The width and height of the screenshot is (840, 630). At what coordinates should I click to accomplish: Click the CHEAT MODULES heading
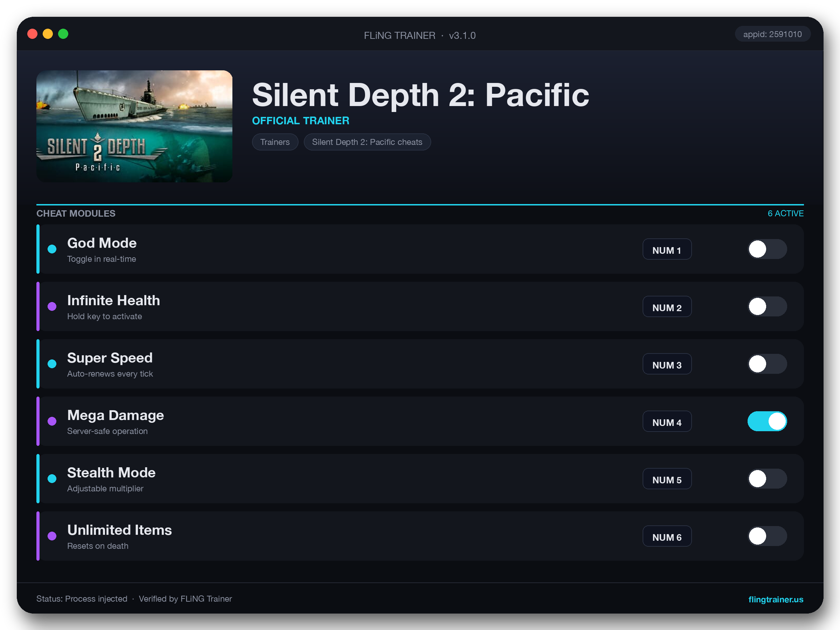[76, 213]
